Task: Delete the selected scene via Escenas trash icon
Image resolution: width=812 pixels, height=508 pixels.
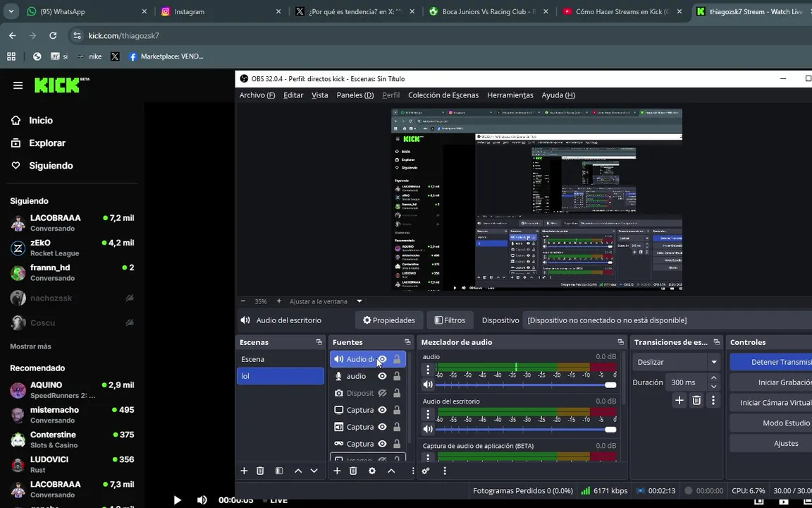Action: click(x=260, y=471)
